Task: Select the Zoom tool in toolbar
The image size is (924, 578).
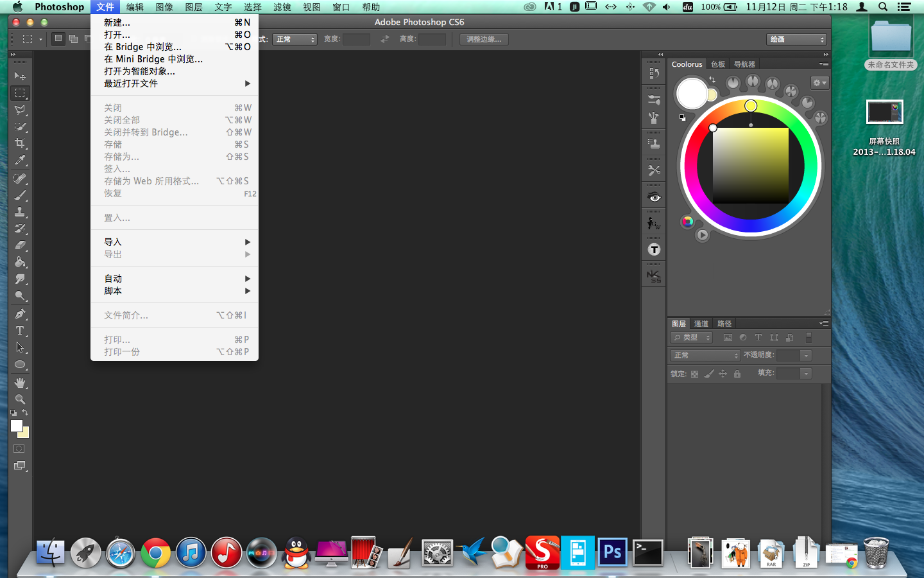Action: [20, 399]
